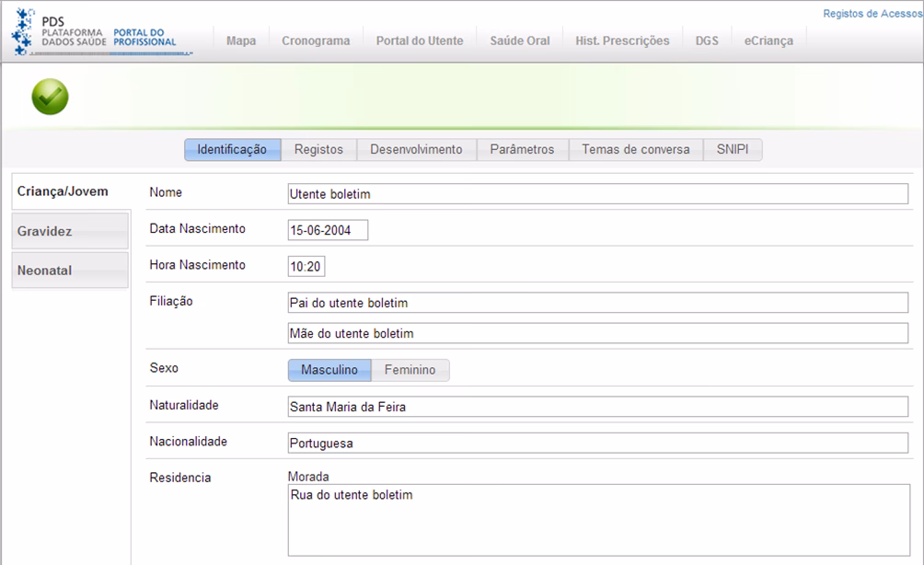924x565 pixels.
Task: Select Feminino as Sexo
Action: tap(410, 370)
